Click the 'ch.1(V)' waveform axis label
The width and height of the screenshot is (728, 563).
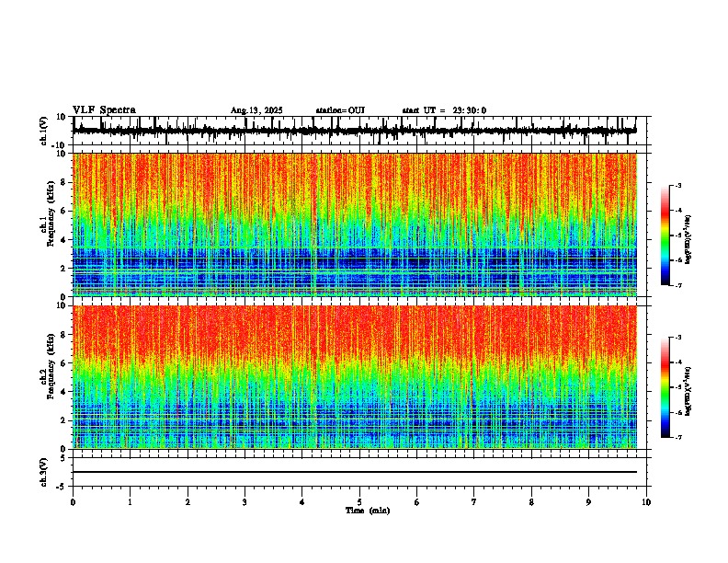(x=44, y=131)
